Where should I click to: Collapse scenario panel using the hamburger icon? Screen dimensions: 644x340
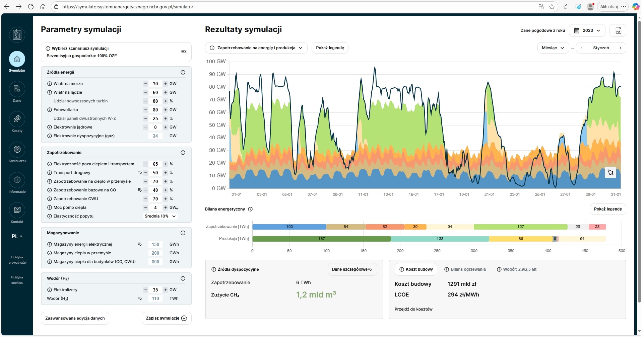[184, 52]
